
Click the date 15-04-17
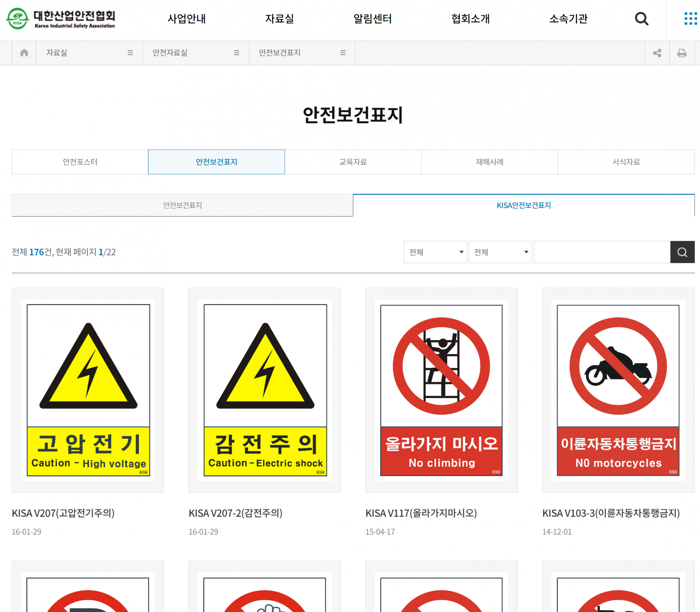point(380,532)
